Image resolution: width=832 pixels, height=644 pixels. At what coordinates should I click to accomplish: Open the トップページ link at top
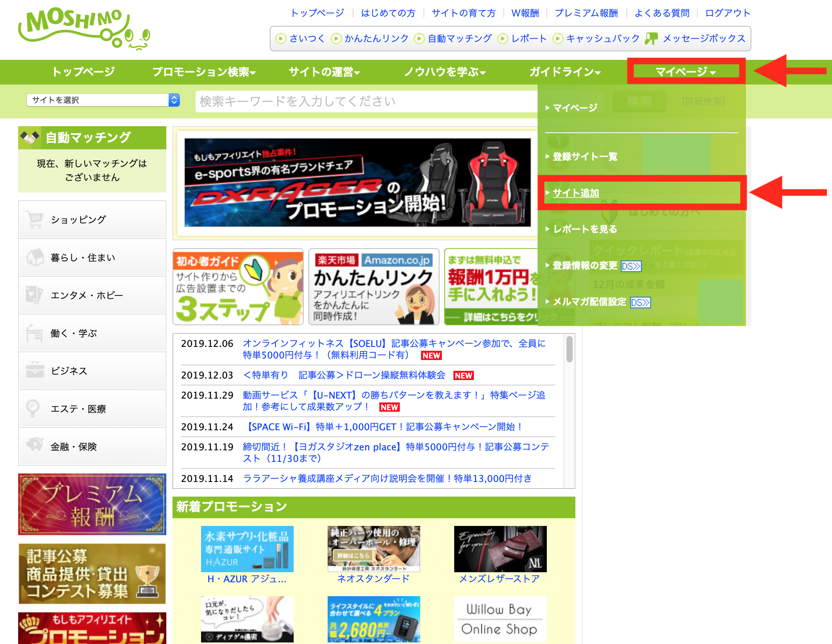(317, 13)
